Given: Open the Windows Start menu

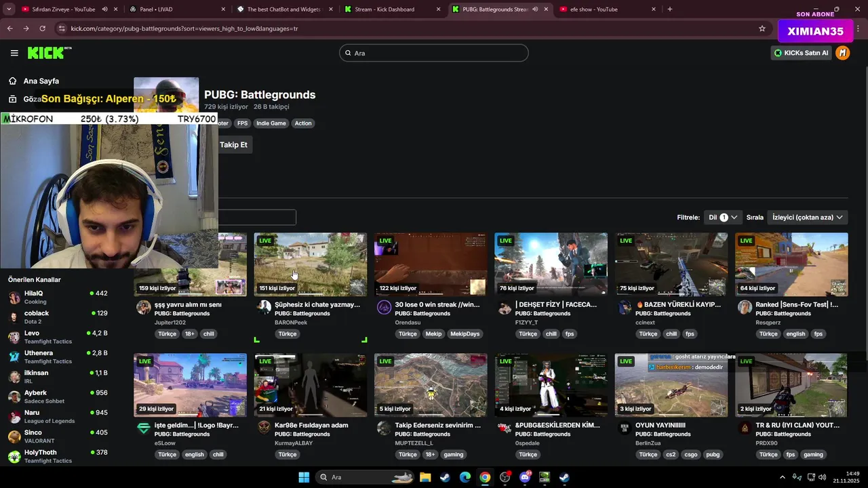Looking at the screenshot, I should 304,477.
